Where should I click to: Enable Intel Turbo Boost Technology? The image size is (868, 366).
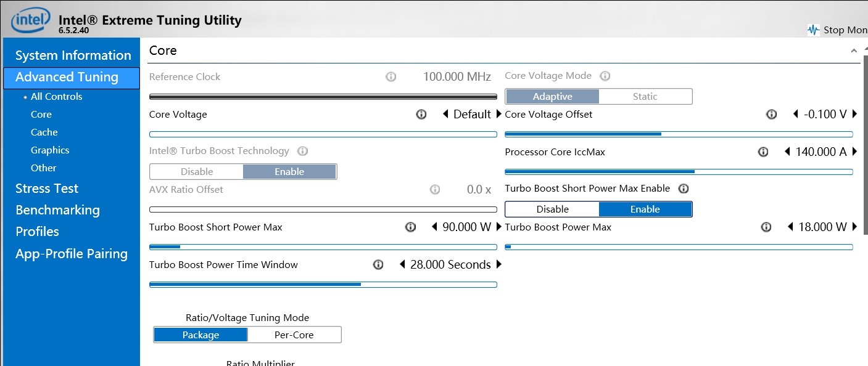[290, 172]
